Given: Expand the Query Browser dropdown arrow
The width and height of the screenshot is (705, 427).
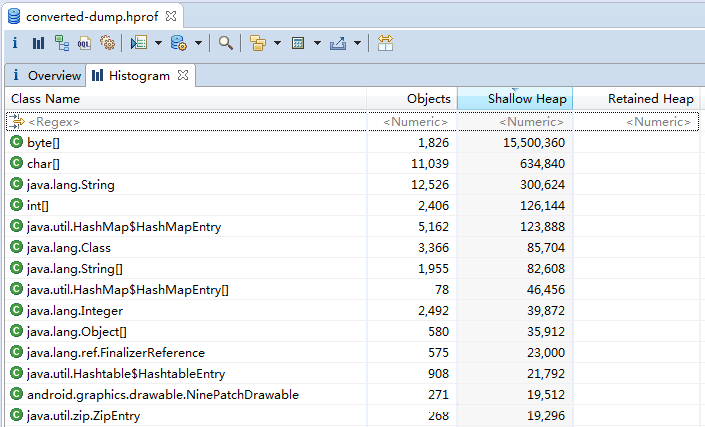Looking at the screenshot, I should click(198, 43).
